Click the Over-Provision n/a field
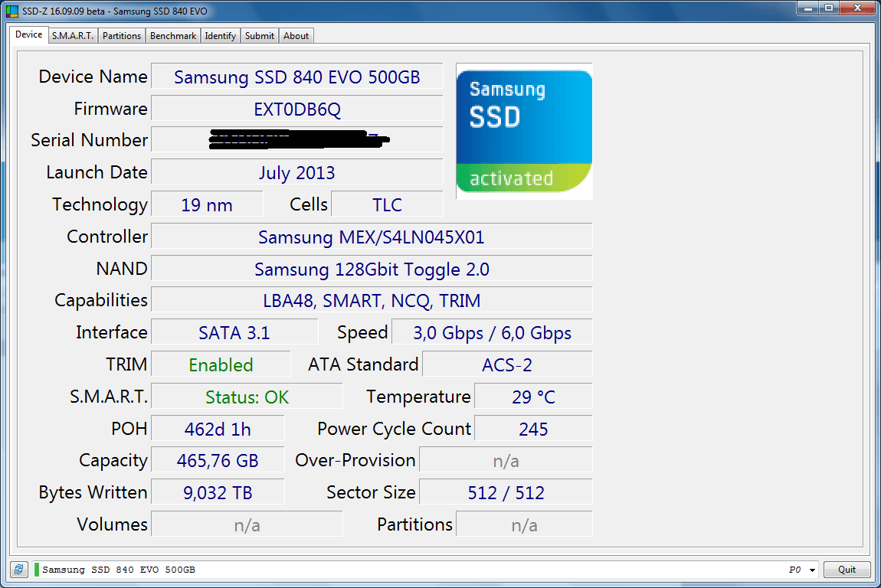This screenshot has width=881, height=588. 506,460
